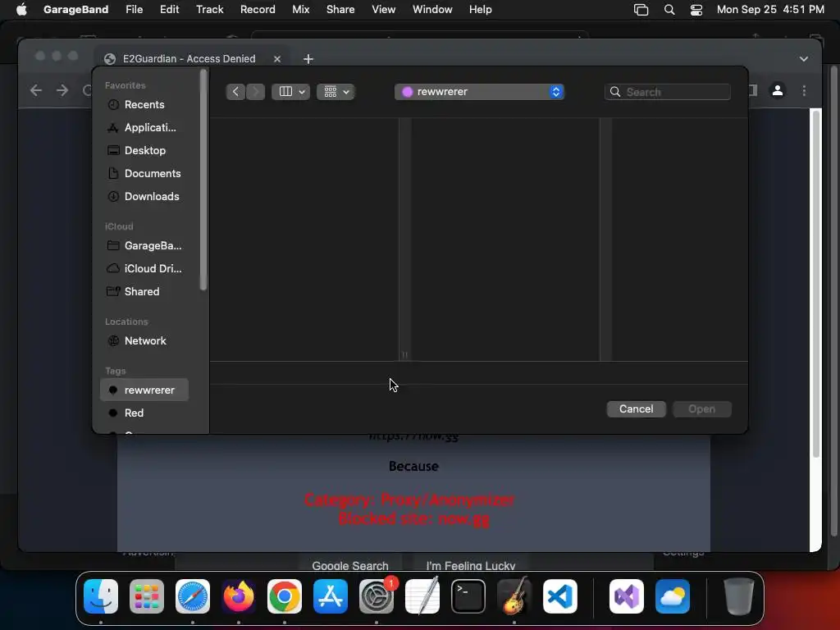Open the Apple menu
The height and width of the screenshot is (630, 840).
[21, 10]
